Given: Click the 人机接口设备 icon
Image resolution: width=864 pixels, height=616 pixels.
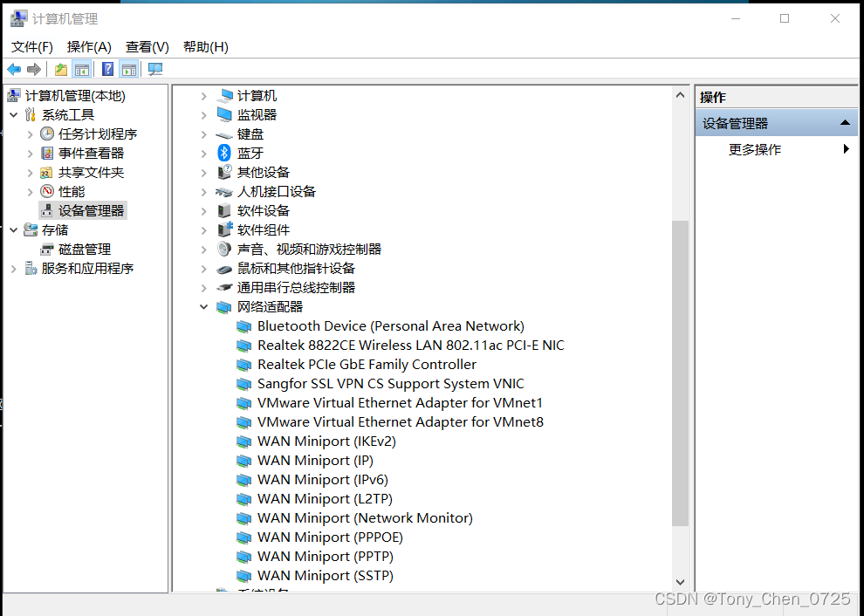Looking at the screenshot, I should point(223,192).
